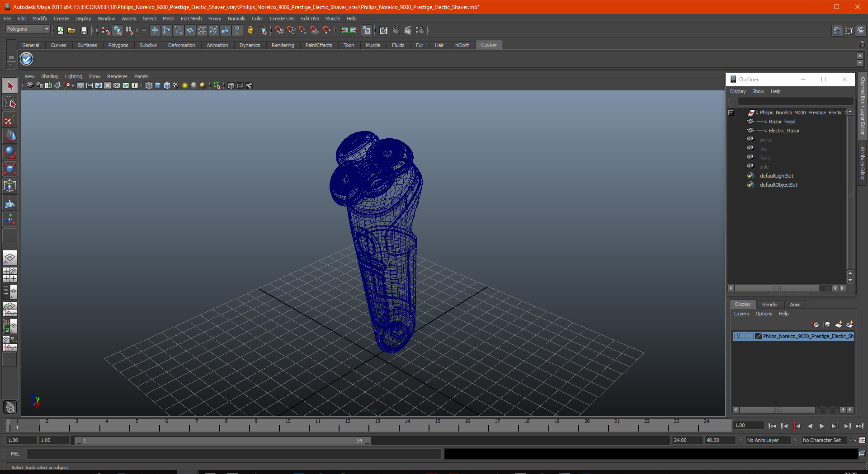Screen dimensions: 868x474
Task: Save the scene with the disk icon
Action: pyautogui.click(x=84, y=30)
